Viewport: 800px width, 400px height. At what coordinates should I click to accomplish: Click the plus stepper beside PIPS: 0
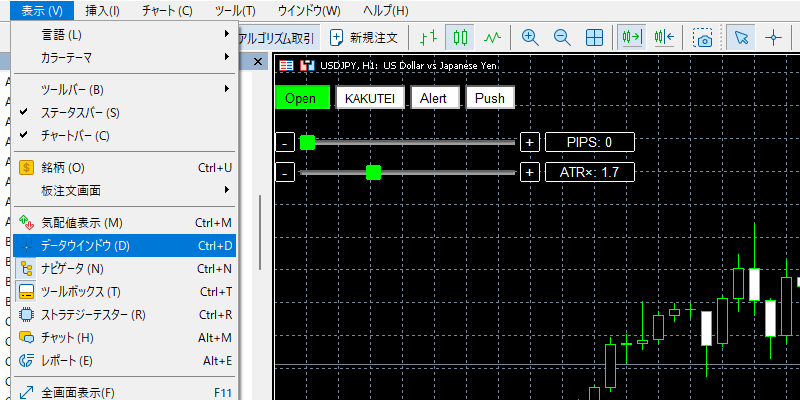529,143
